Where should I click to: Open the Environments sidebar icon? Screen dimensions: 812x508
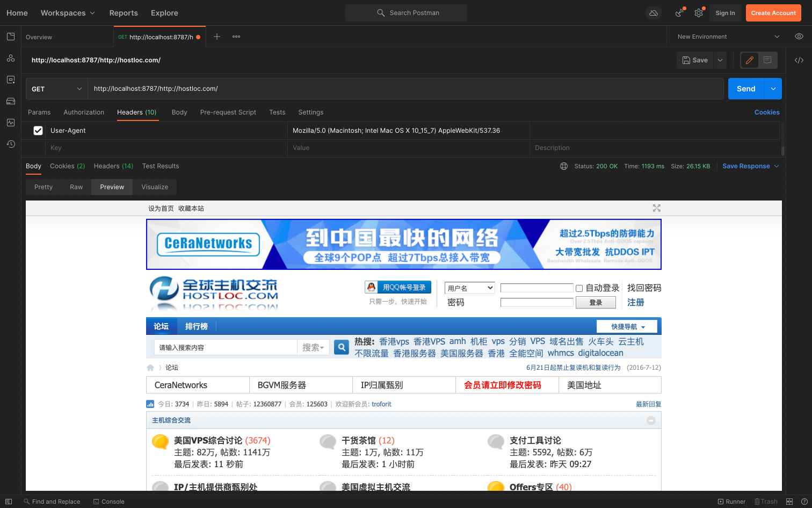coord(11,80)
